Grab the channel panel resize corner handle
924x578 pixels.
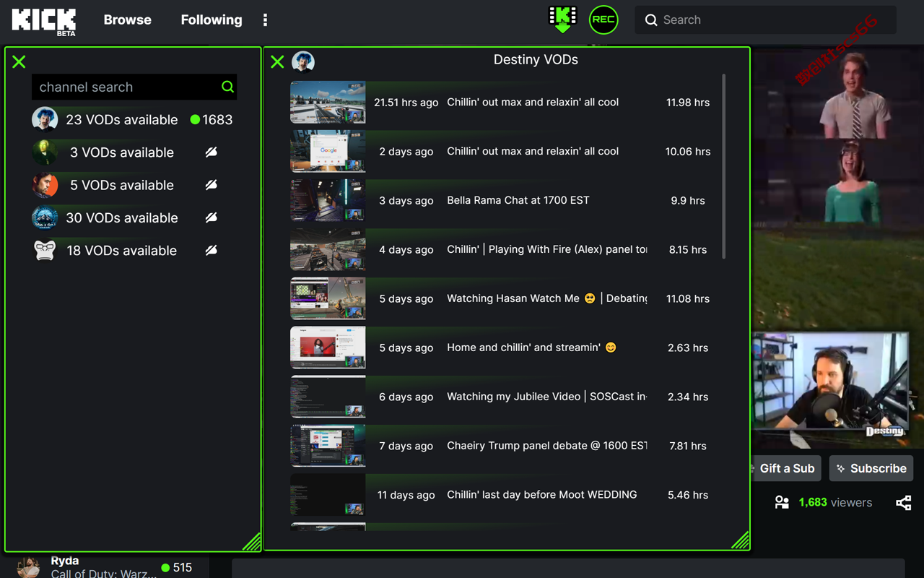251,541
